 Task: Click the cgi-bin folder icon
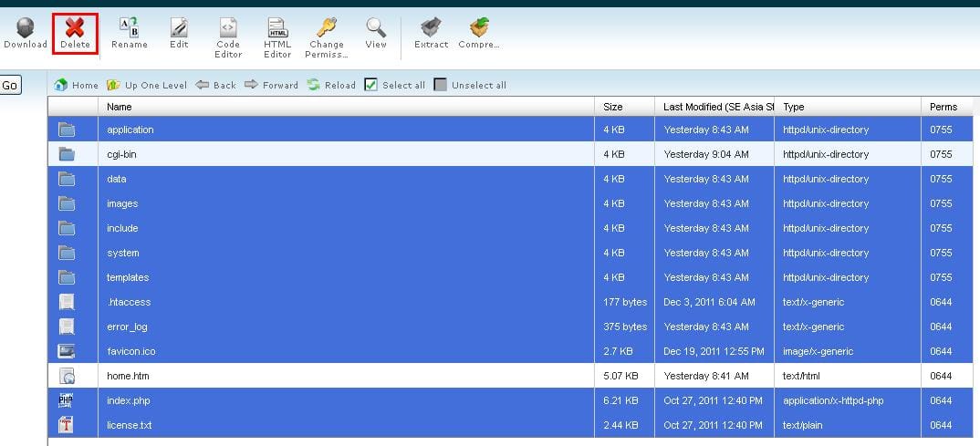(x=67, y=154)
